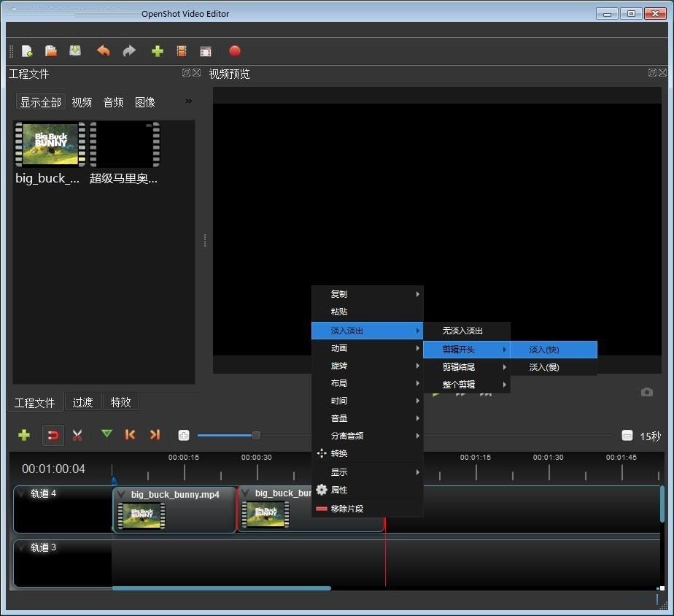Open the 特效 tab
The width and height of the screenshot is (674, 616).
[x=121, y=402]
